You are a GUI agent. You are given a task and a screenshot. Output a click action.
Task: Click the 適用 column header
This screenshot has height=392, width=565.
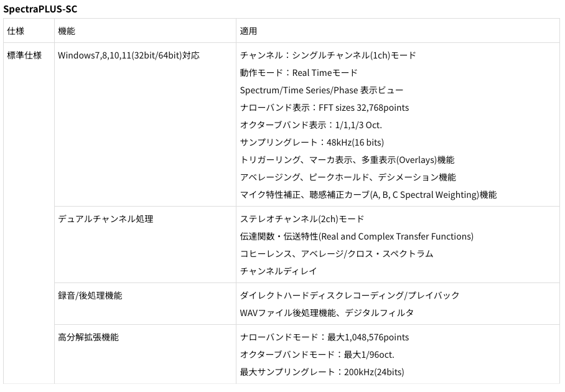click(249, 30)
